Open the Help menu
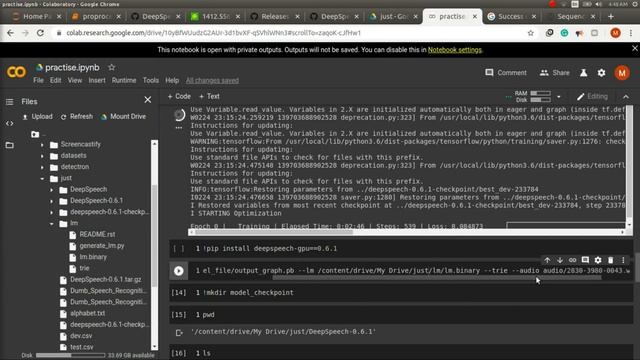 (172, 80)
